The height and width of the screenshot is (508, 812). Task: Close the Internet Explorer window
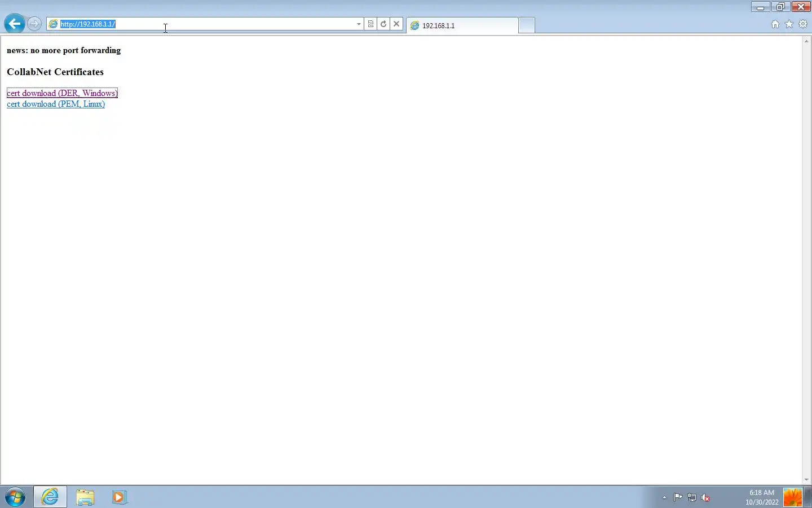(801, 7)
